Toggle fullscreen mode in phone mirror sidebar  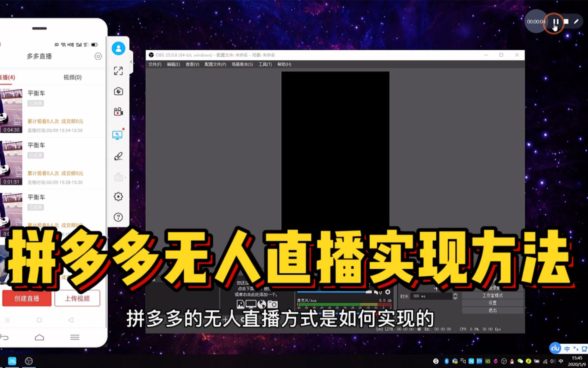(x=118, y=71)
